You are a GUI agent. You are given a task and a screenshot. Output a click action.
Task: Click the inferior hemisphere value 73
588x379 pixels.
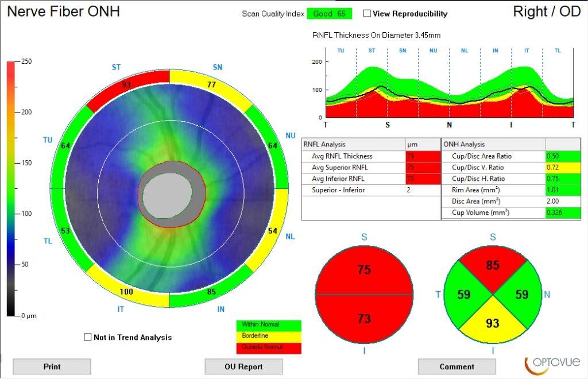(x=364, y=318)
